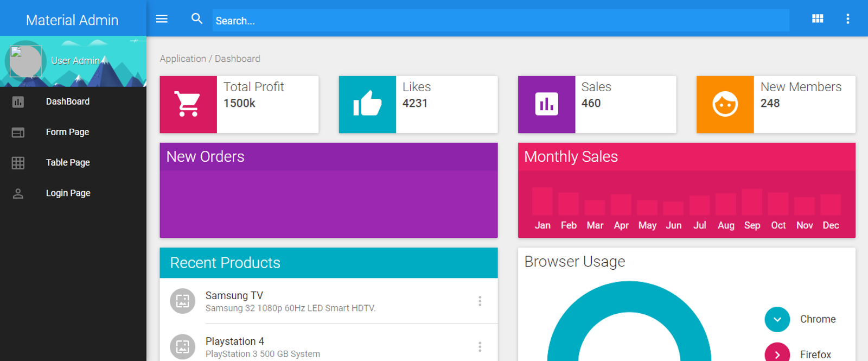Click the search magnifier icon
Screen dimensions: 868x361
(197, 19)
